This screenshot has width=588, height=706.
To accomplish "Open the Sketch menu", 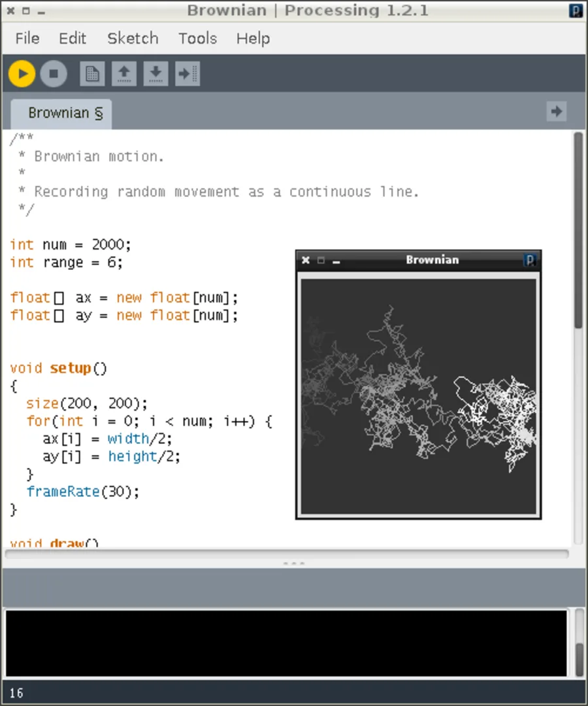I will pos(133,39).
